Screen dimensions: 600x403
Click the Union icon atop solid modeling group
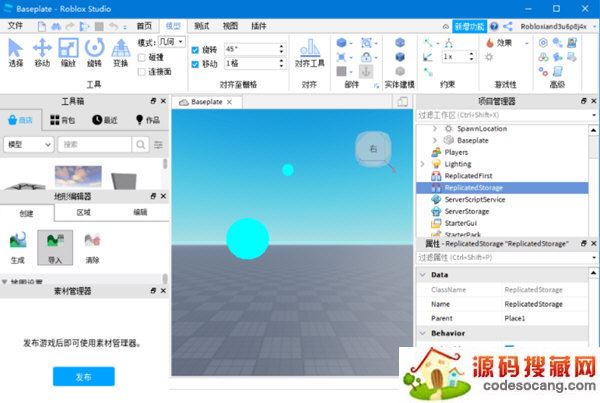coord(400,42)
